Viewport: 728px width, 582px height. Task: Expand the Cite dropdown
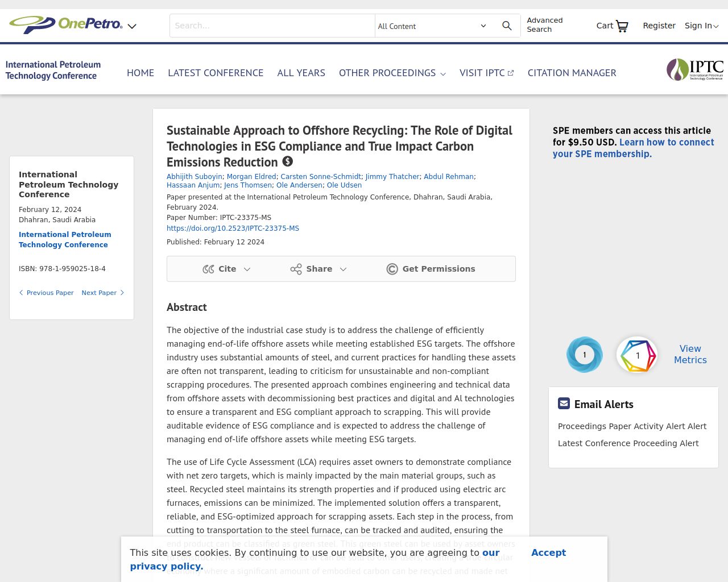point(226,269)
